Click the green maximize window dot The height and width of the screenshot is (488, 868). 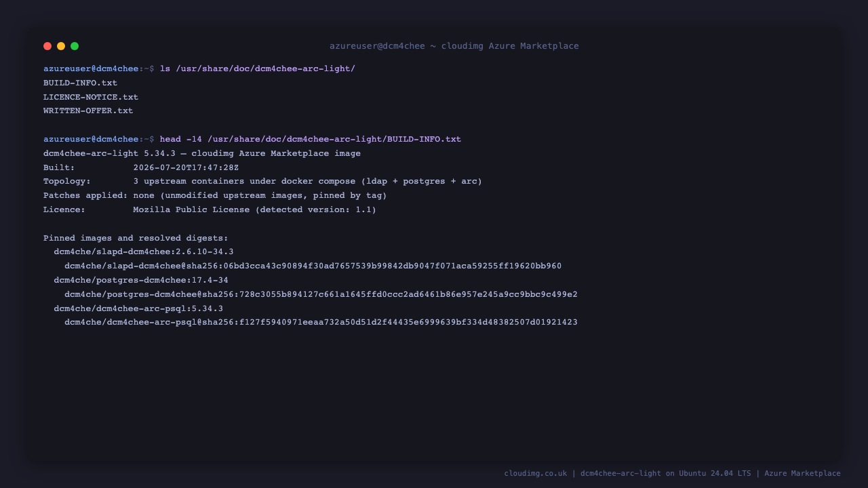pos(75,46)
